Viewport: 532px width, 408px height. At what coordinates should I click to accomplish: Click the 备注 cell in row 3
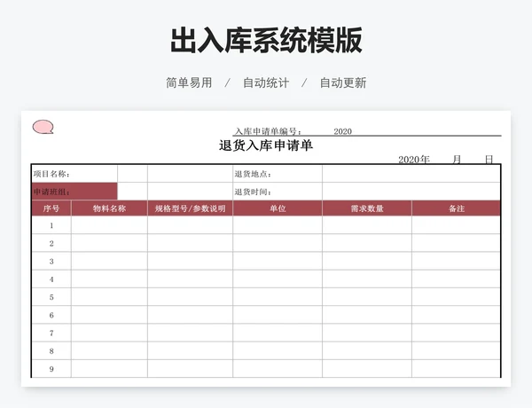tap(457, 261)
